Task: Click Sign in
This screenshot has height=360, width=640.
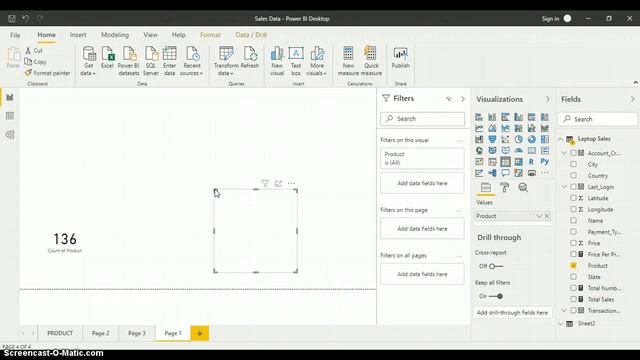Action: coord(550,19)
